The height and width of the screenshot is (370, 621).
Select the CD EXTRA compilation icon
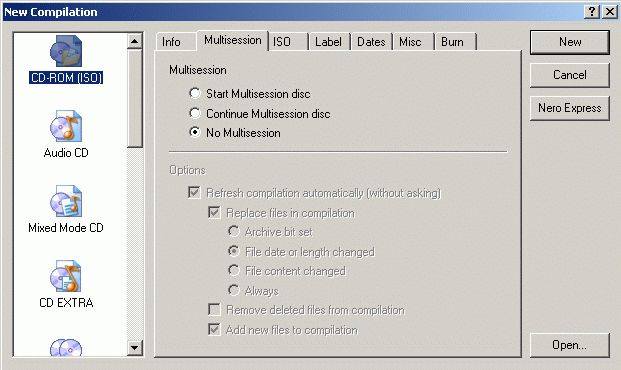coord(66,276)
